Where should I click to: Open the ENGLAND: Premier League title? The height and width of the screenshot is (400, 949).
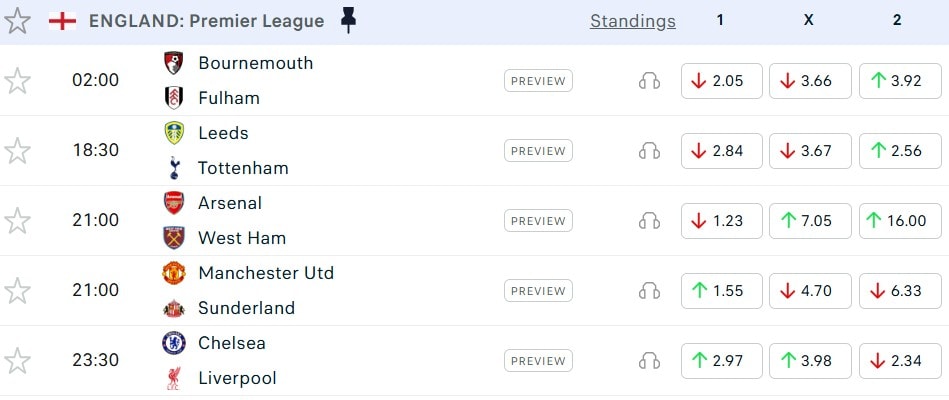coord(206,21)
